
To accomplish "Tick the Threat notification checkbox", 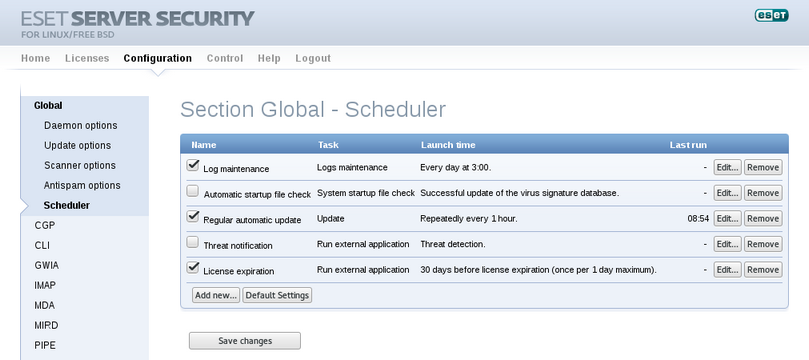I will [x=192, y=242].
